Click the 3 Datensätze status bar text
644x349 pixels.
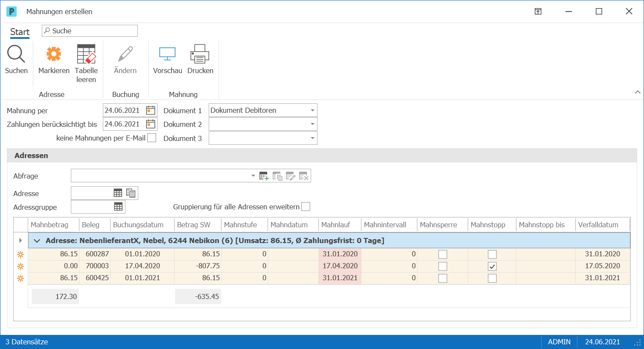[x=26, y=342]
